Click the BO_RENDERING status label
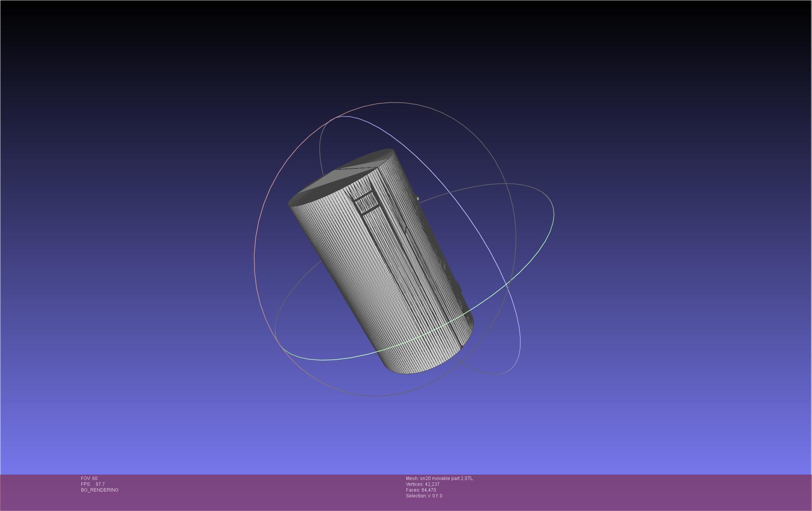The height and width of the screenshot is (511, 812). tap(100, 490)
